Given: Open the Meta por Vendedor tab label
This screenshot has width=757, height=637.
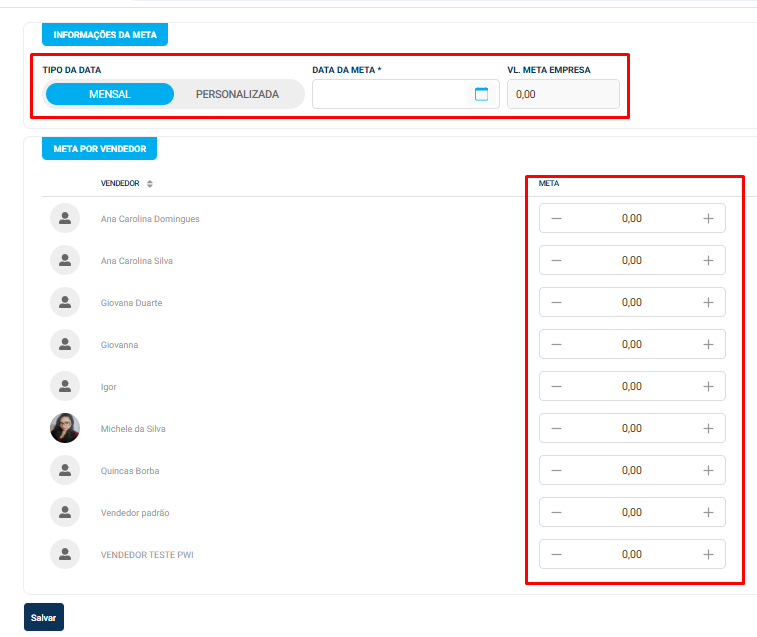Looking at the screenshot, I should pos(99,149).
